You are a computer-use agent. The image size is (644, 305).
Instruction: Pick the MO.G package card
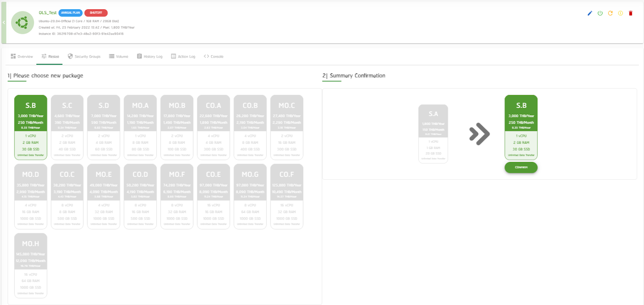point(250,197)
